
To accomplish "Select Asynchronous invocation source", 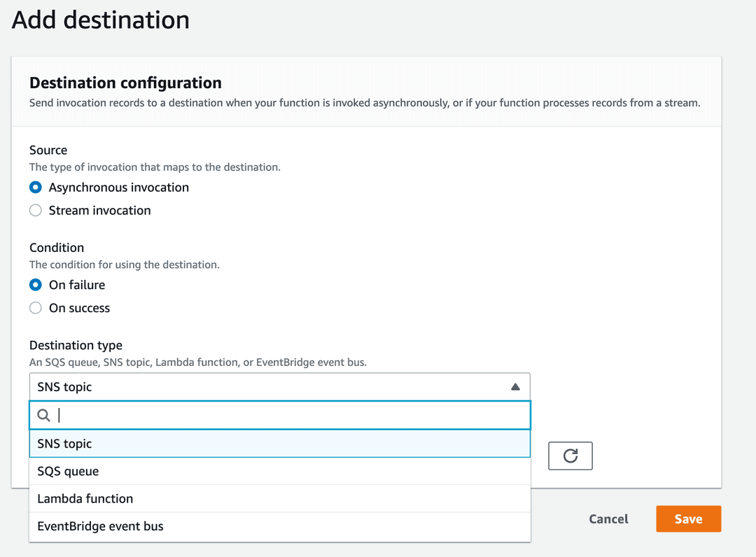I will [x=35, y=188].
